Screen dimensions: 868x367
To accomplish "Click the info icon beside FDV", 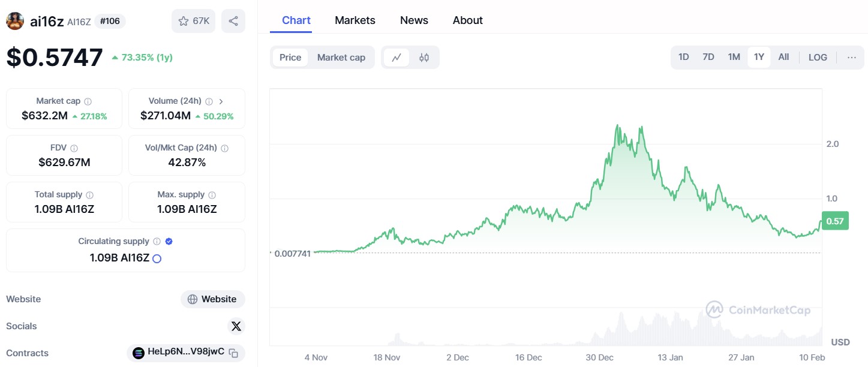I will coord(74,148).
